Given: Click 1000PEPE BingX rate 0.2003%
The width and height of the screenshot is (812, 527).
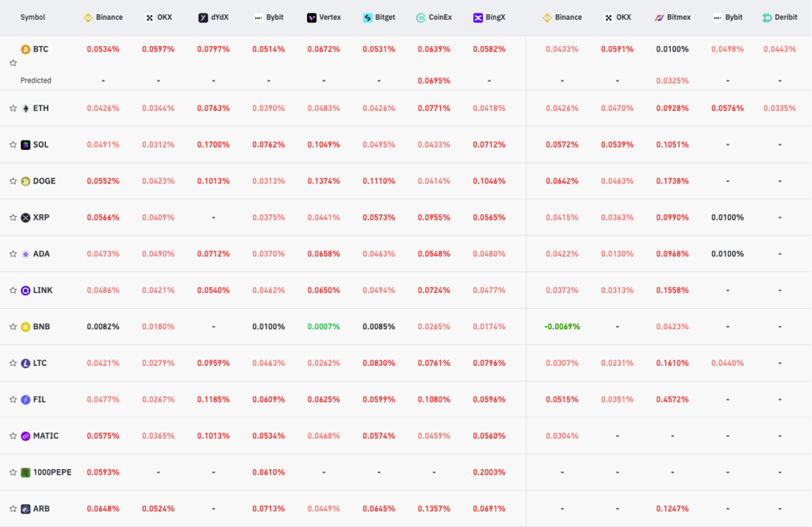Looking at the screenshot, I should pyautogui.click(x=488, y=472).
